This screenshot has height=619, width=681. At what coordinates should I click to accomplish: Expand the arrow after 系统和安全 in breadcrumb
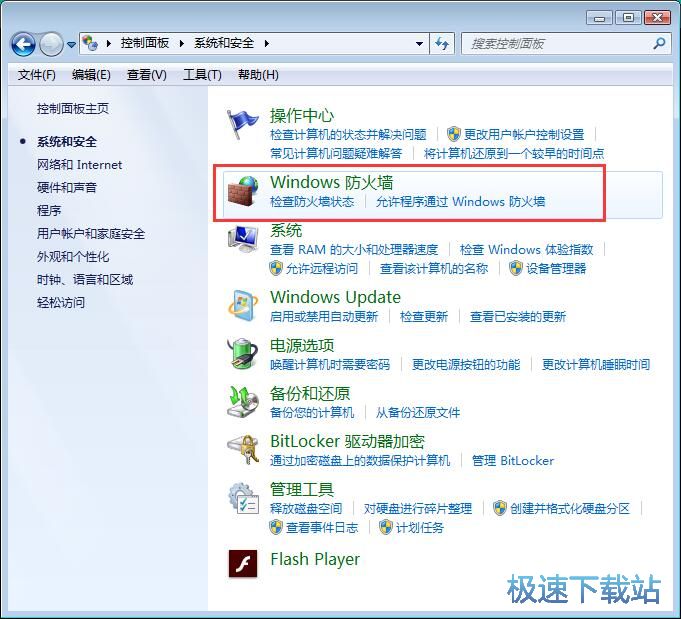[266, 43]
